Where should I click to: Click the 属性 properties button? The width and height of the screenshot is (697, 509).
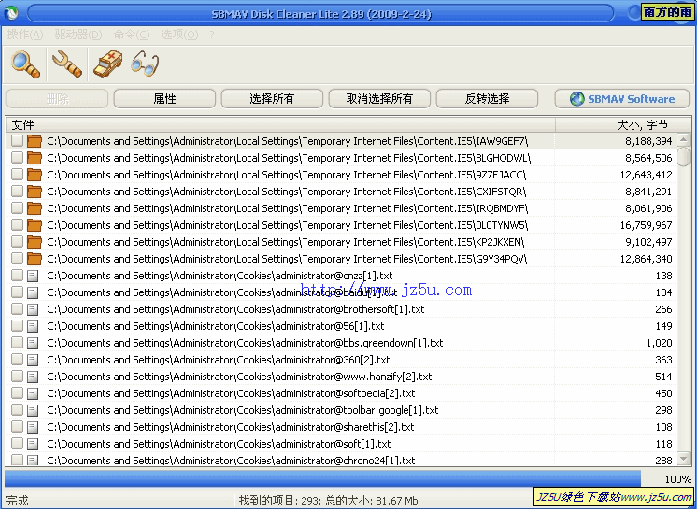[x=164, y=99]
